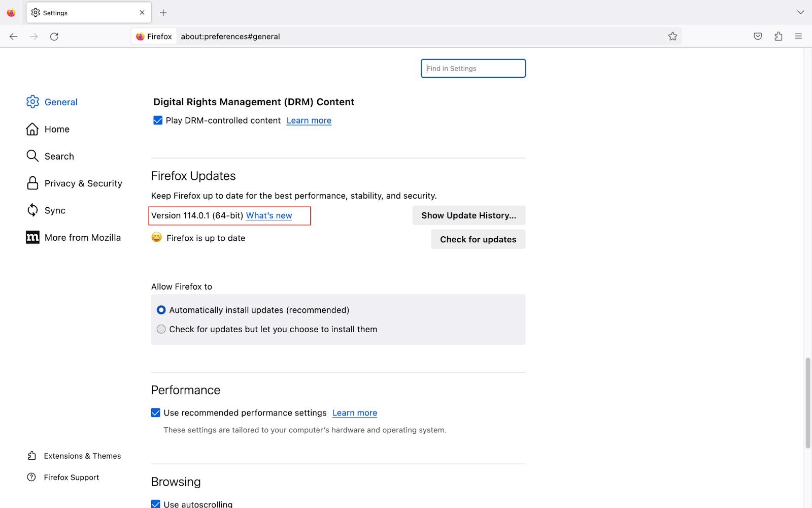Save page to Pocket
This screenshot has height=508, width=812.
pyautogui.click(x=758, y=36)
